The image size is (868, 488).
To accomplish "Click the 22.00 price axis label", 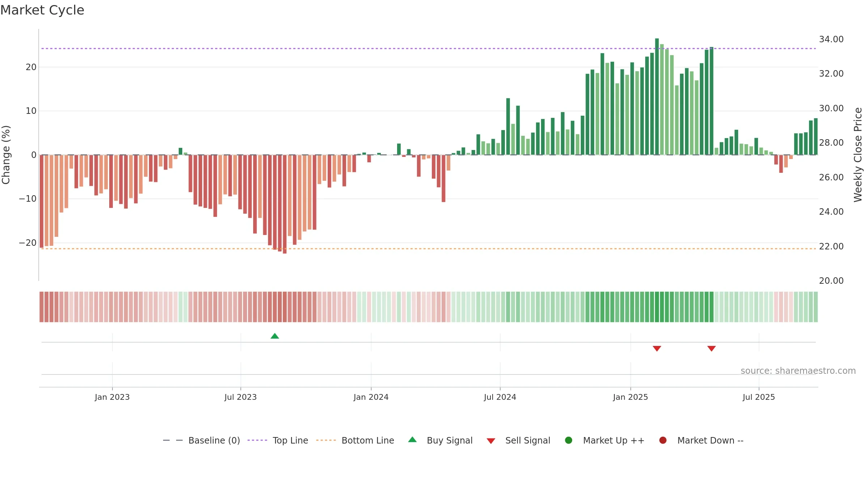I will point(831,246).
